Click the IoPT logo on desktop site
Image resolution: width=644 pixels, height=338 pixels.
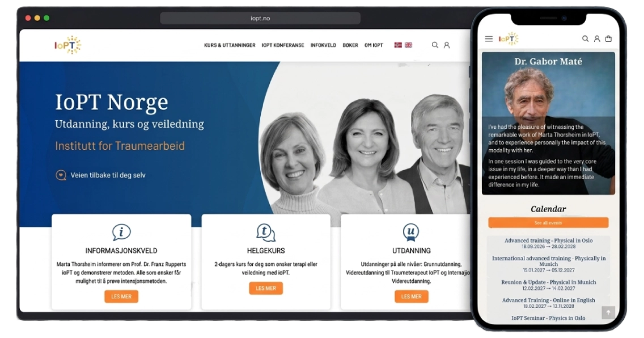click(68, 45)
